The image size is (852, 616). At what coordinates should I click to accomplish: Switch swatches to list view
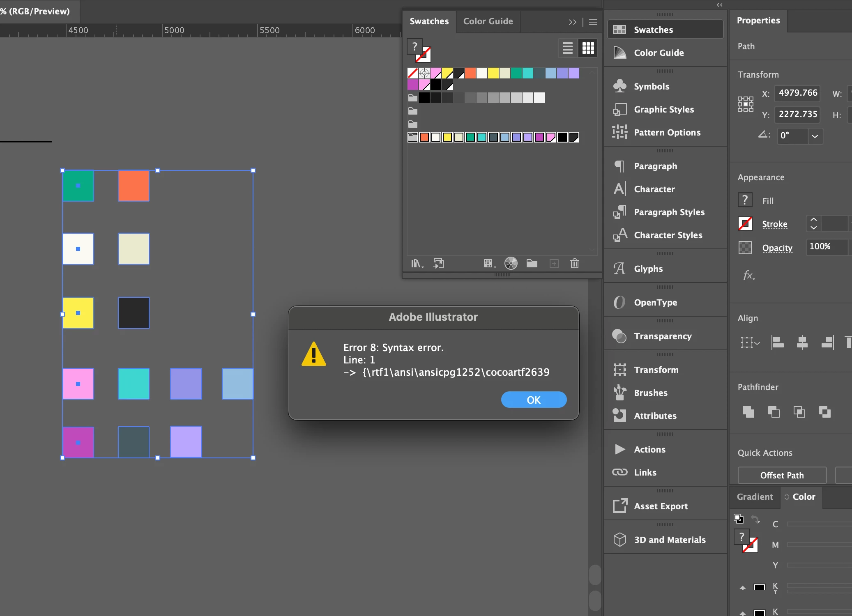pos(567,48)
